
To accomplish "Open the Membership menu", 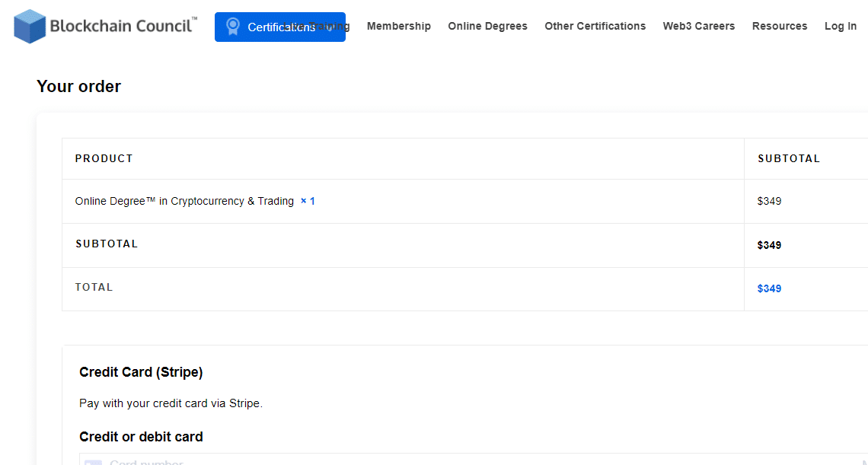I will click(x=398, y=26).
